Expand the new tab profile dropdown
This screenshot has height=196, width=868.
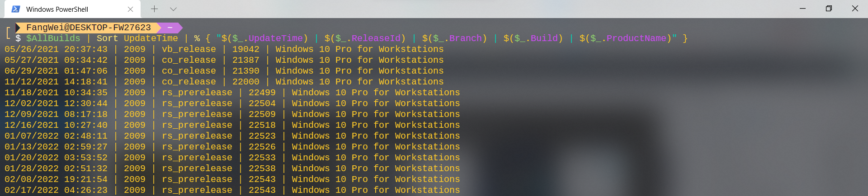coord(173,9)
